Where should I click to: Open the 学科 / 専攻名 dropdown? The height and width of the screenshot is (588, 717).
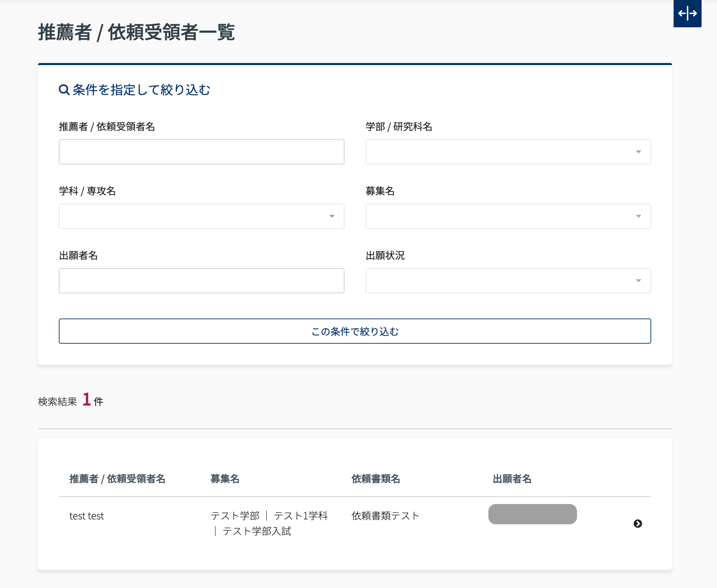[201, 216]
